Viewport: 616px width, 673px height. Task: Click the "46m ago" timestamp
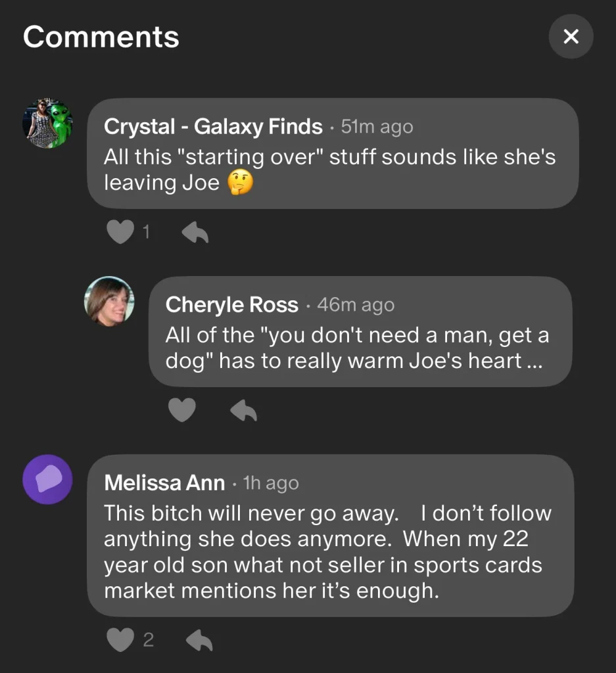pos(356,305)
